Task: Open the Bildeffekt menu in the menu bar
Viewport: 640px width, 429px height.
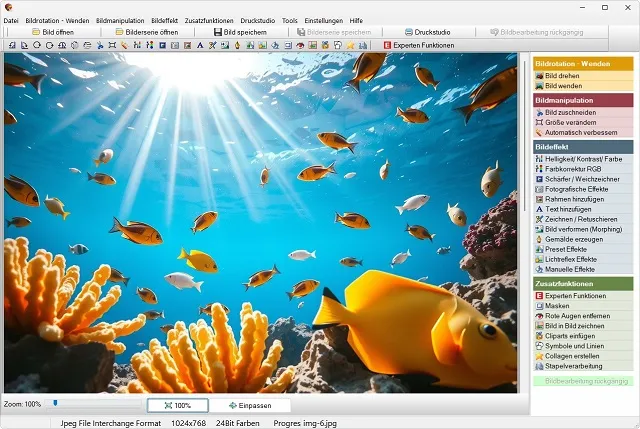Action: 164,20
